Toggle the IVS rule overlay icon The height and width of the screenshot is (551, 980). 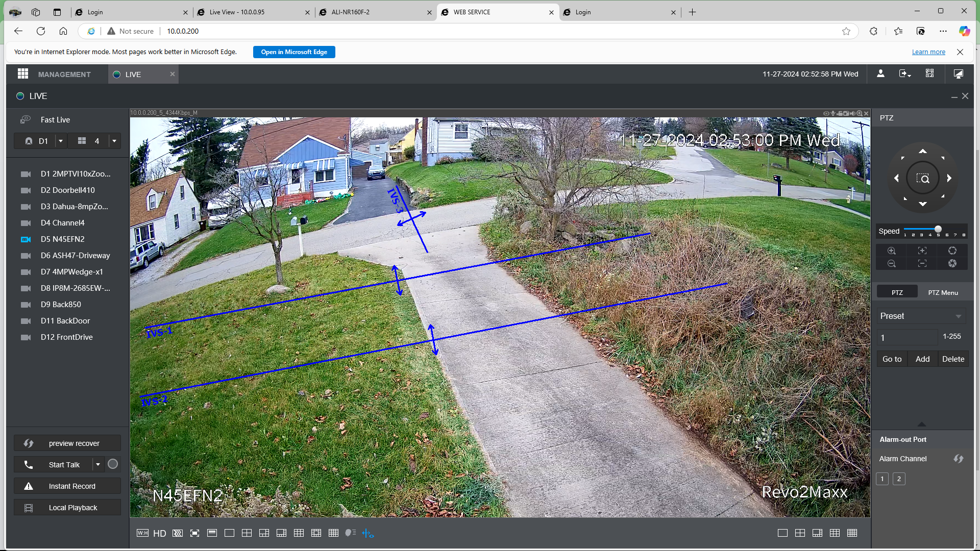368,533
